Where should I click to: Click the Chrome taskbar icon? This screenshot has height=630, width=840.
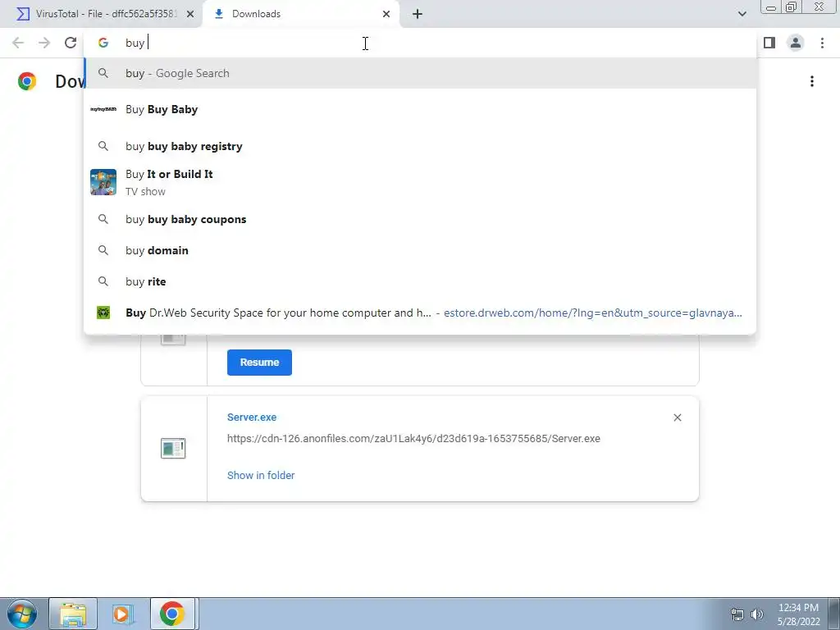point(172,614)
